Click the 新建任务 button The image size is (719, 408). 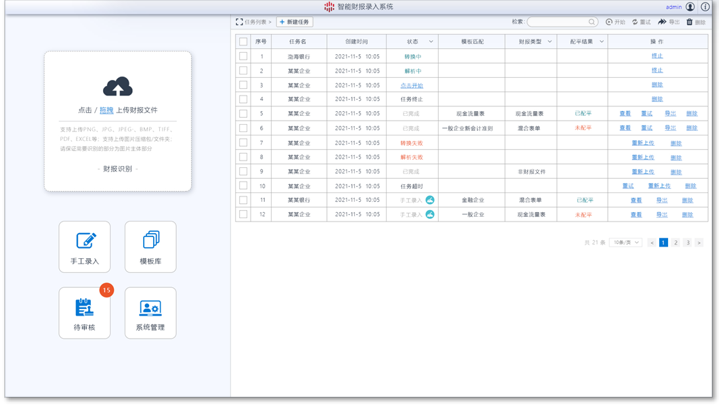point(295,22)
